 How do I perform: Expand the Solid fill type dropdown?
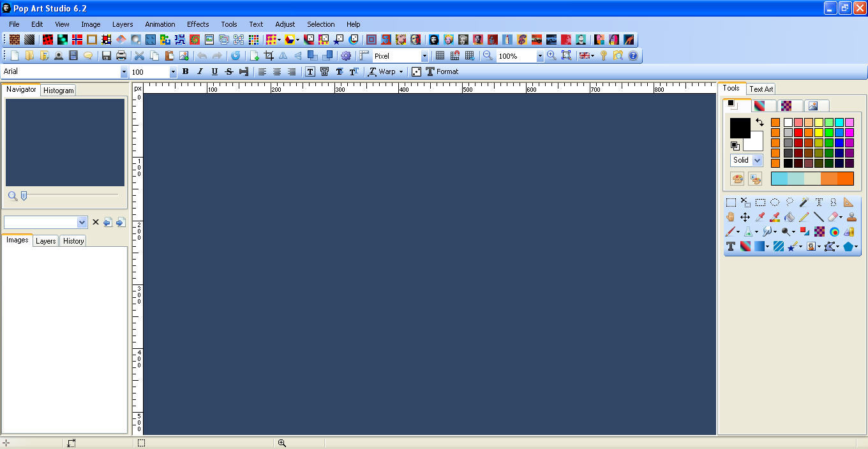click(757, 160)
